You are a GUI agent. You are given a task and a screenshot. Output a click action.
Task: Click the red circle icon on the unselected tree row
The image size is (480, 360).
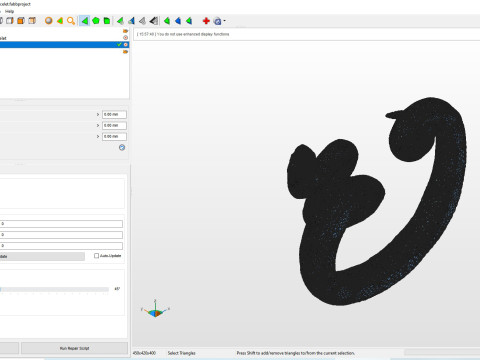(x=125, y=38)
